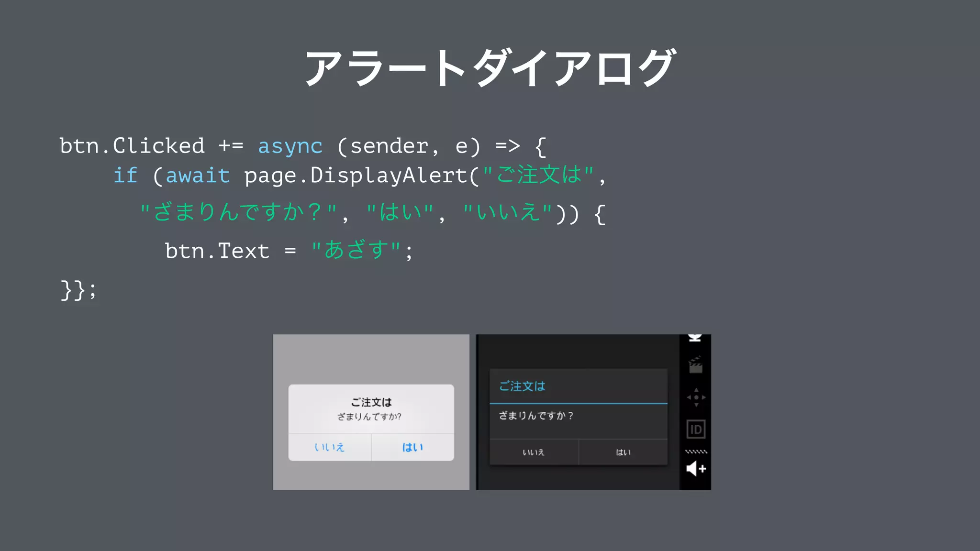Click the D-pad directional control icon

pyautogui.click(x=696, y=397)
